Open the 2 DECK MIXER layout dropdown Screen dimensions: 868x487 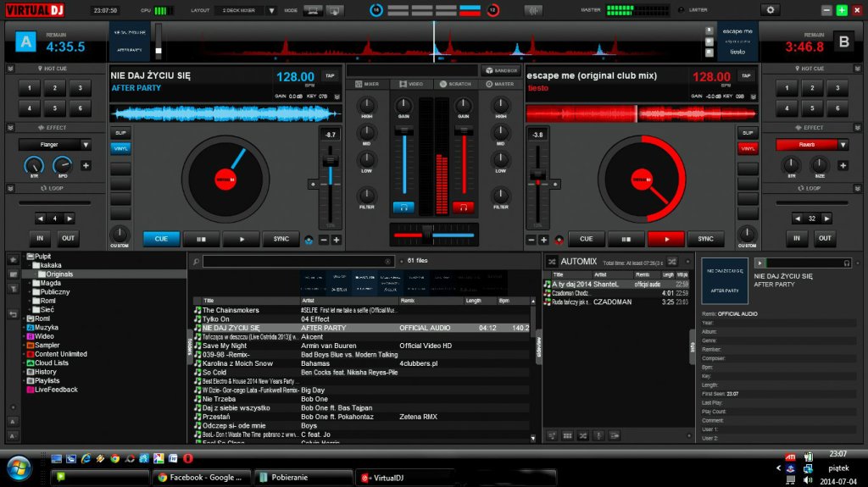pos(271,10)
